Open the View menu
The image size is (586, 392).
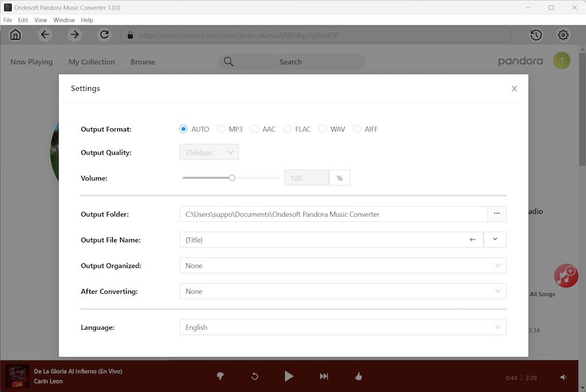coord(40,20)
